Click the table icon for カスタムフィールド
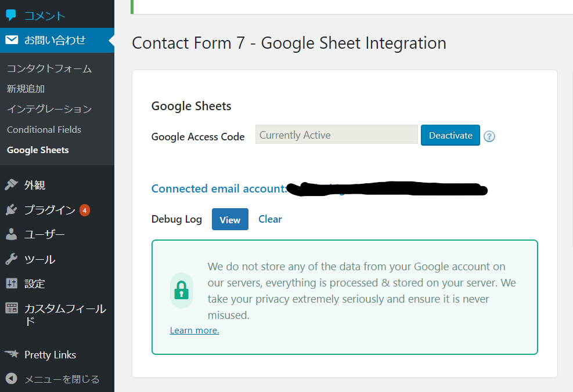This screenshot has width=573, height=392. [12, 308]
